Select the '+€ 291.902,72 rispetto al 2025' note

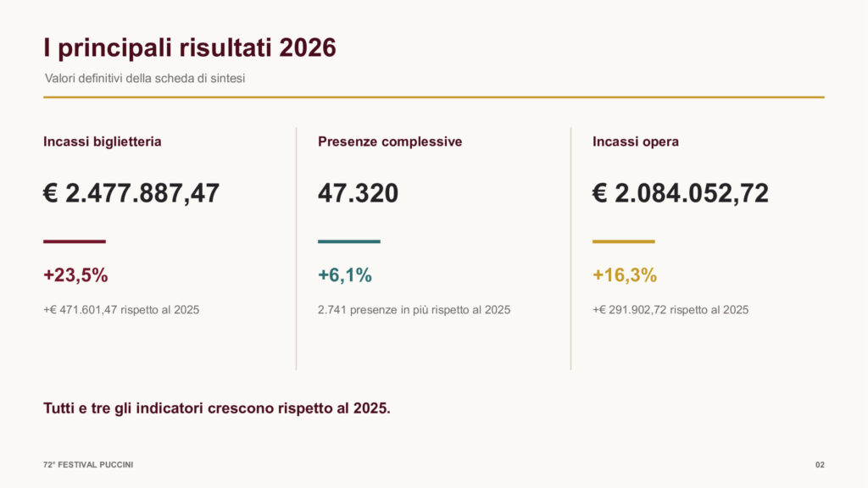pos(670,310)
